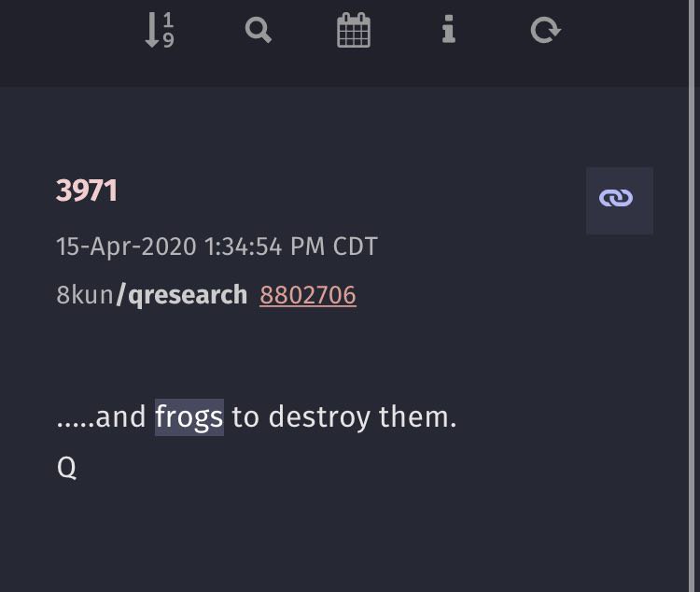The image size is (700, 592).
Task: Open the calendar date picker icon
Action: tap(354, 30)
